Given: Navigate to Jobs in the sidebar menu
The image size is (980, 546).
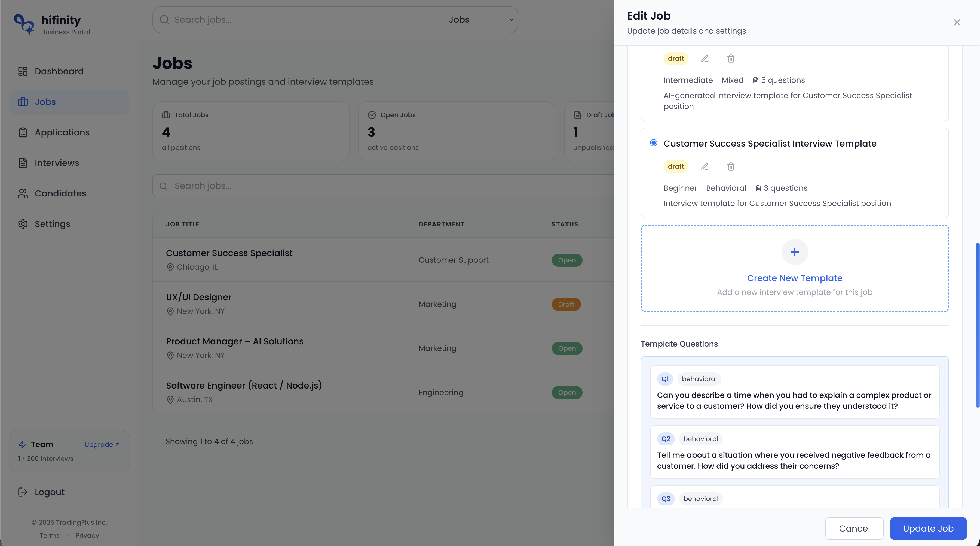Looking at the screenshot, I should [x=45, y=102].
